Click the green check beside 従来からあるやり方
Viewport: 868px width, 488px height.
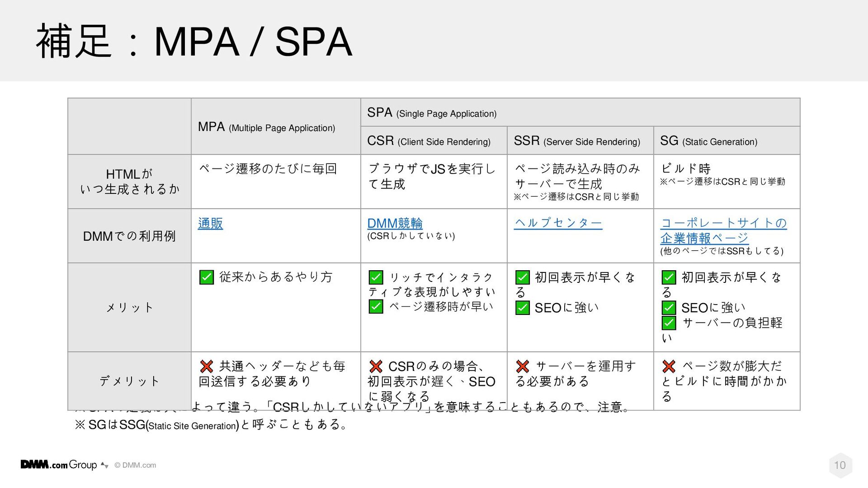point(207,277)
